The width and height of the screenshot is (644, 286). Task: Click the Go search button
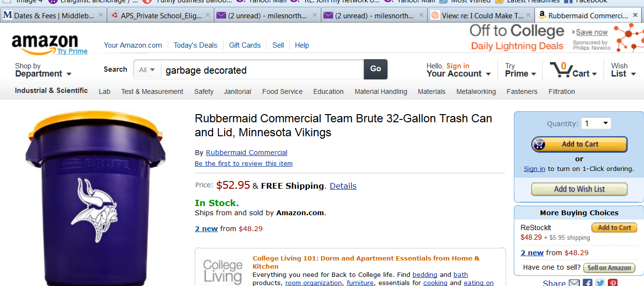376,69
